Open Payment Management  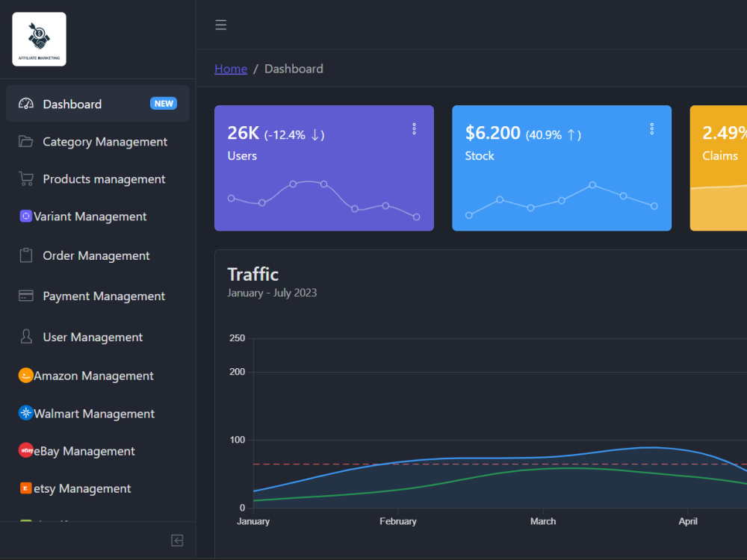(98, 296)
